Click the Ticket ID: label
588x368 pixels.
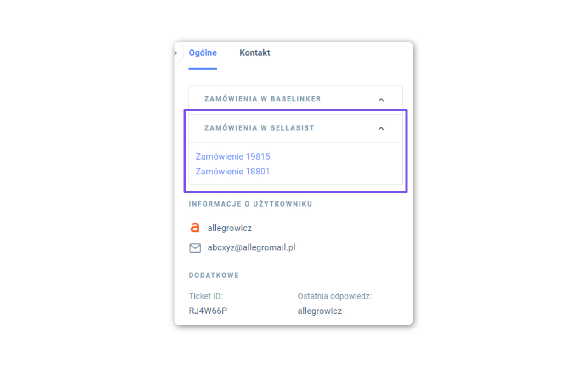tap(205, 296)
